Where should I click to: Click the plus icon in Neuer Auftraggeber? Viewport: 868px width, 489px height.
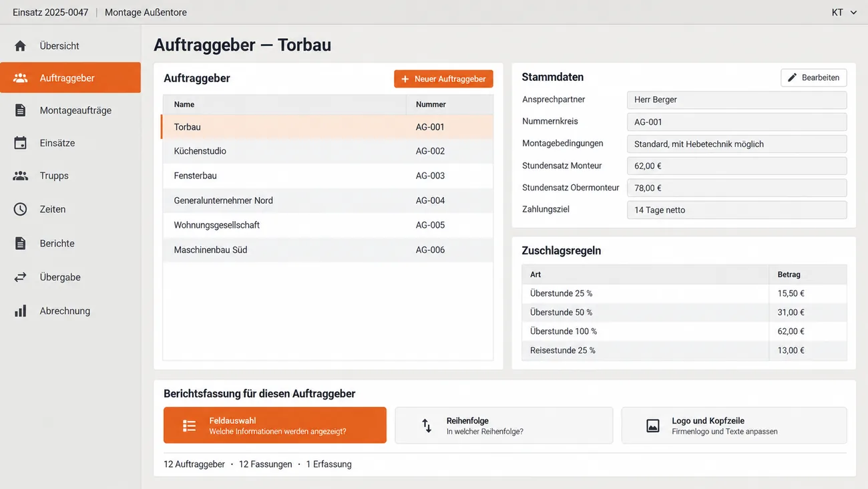pyautogui.click(x=405, y=79)
